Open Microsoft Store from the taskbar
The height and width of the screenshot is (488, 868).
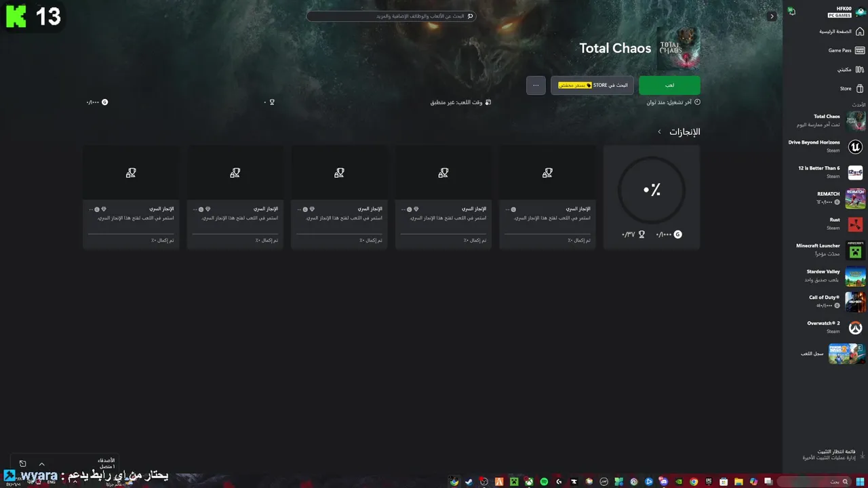[724, 481]
